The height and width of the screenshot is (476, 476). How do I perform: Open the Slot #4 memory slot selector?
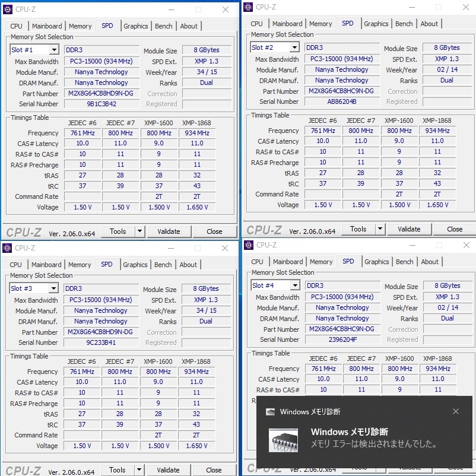[274, 285]
